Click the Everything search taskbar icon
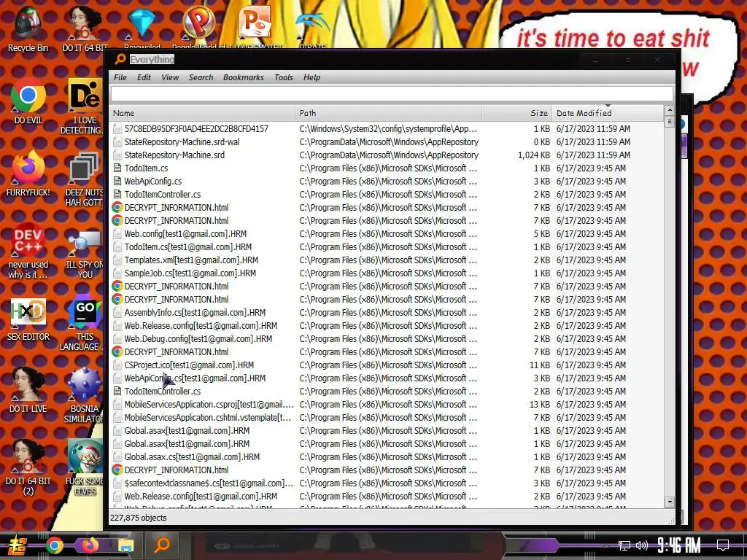 click(162, 545)
